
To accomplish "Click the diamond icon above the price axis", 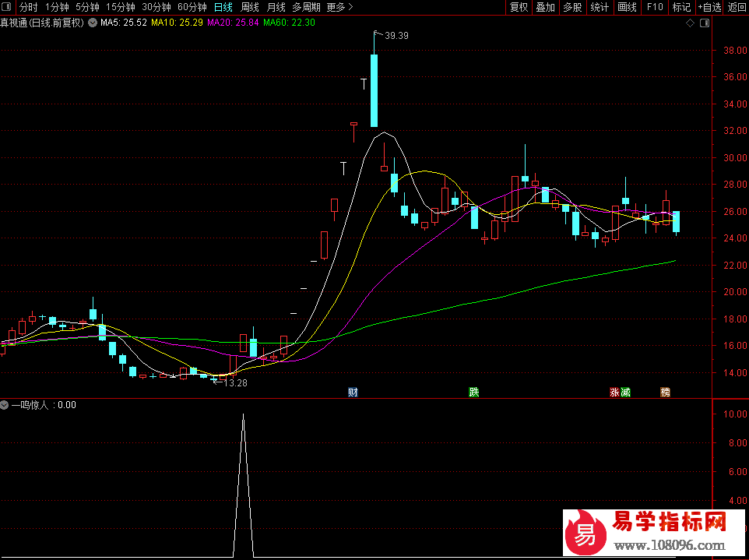I will [x=690, y=23].
